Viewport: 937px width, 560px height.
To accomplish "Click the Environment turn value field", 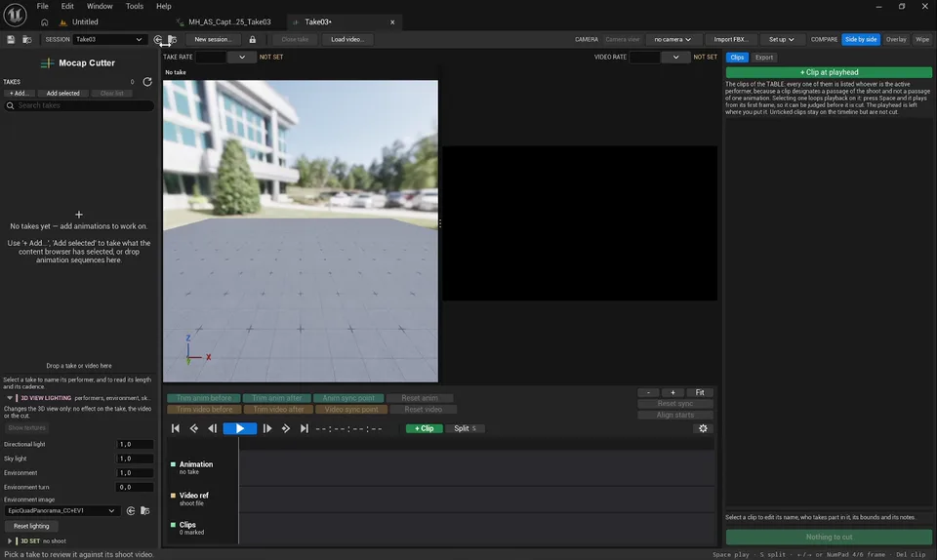I will (x=135, y=487).
